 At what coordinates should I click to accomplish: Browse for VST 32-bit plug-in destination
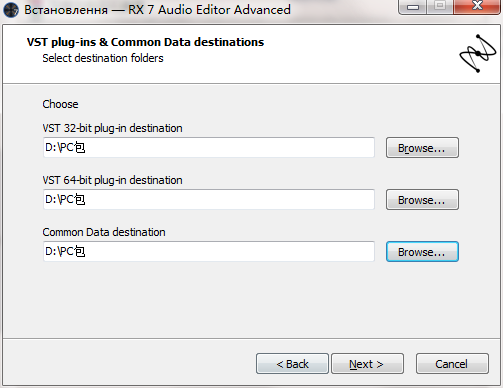click(422, 148)
